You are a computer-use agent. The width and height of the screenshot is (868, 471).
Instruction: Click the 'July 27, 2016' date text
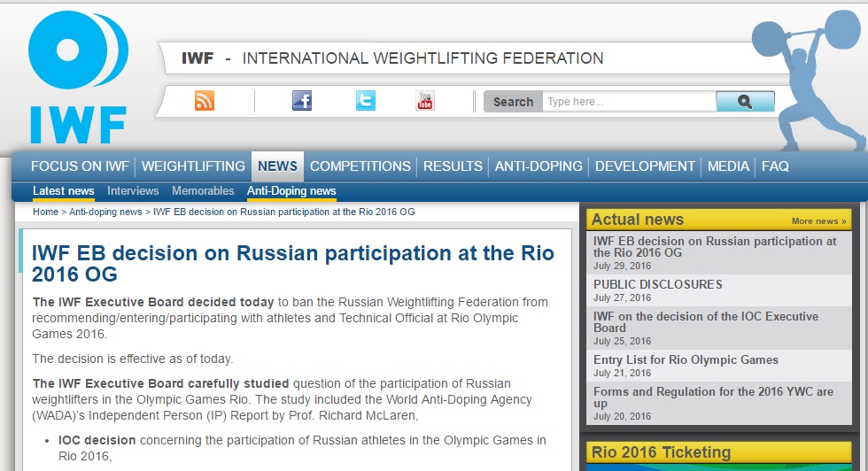coord(622,297)
